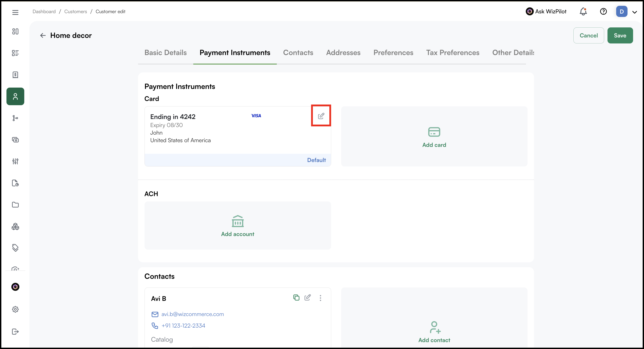The image size is (644, 349).
Task: Switch to the Other Details tab
Action: point(513,53)
